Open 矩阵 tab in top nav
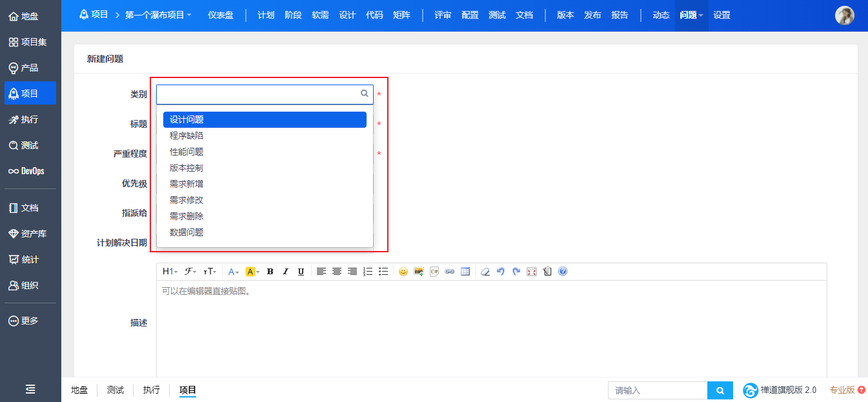Screen dimensions: 868x402 [401, 15]
